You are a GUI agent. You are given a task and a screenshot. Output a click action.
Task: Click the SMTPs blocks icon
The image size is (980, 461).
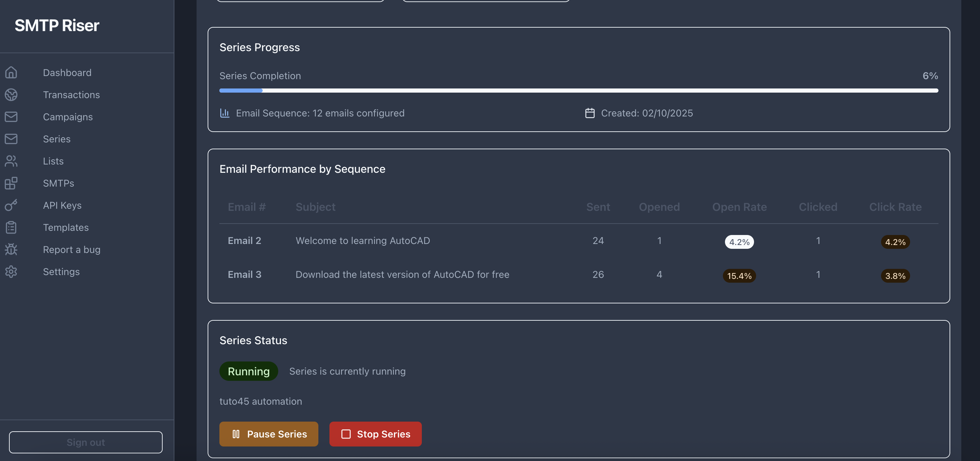(x=11, y=183)
